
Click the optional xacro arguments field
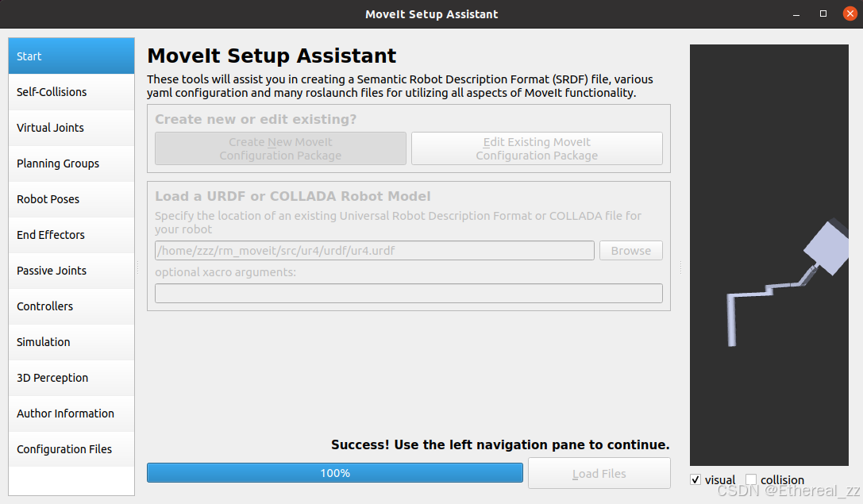click(x=408, y=293)
